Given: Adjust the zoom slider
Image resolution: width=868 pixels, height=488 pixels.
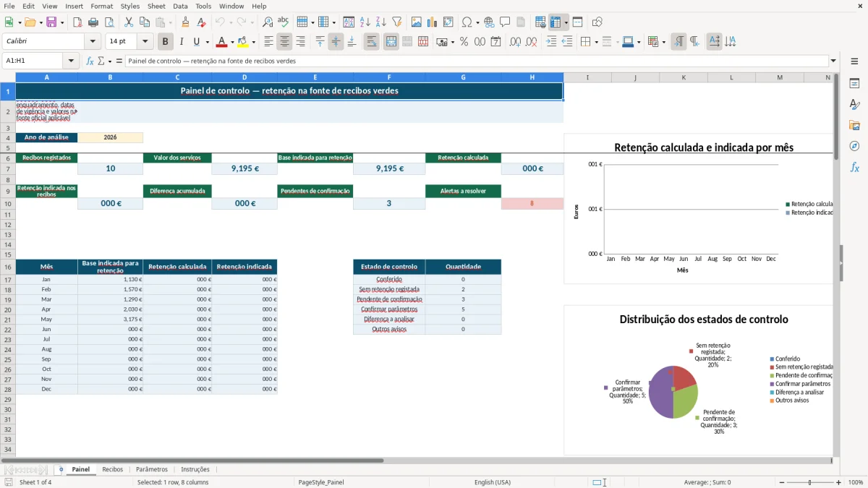Looking at the screenshot, I should click(809, 482).
